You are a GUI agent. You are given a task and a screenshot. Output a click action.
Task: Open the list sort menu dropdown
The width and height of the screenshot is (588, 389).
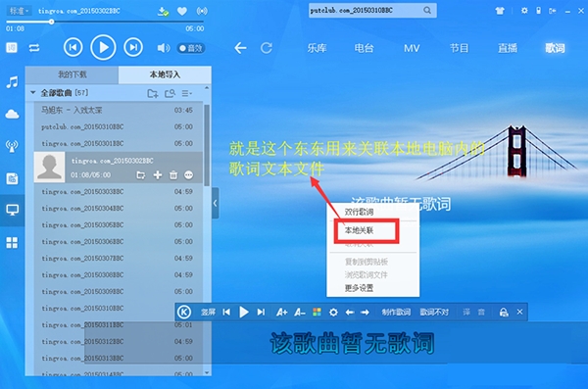187,93
